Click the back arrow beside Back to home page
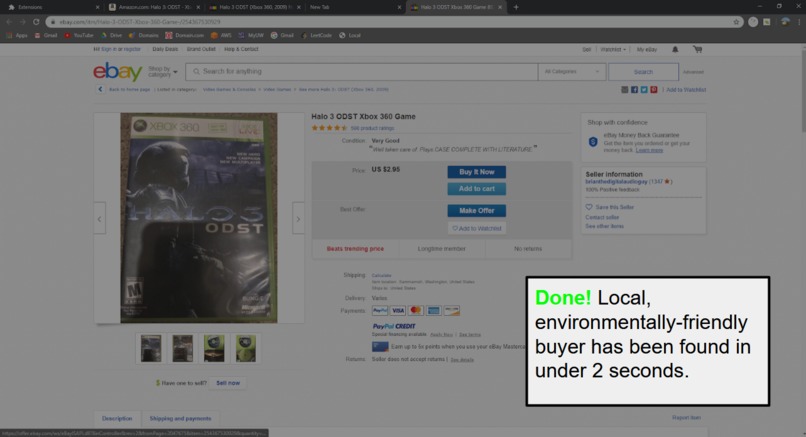This screenshot has height=437, width=806. [x=100, y=89]
